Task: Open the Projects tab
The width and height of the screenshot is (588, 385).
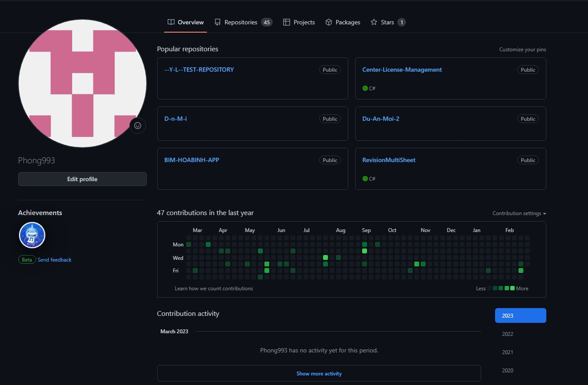Action: [x=299, y=22]
